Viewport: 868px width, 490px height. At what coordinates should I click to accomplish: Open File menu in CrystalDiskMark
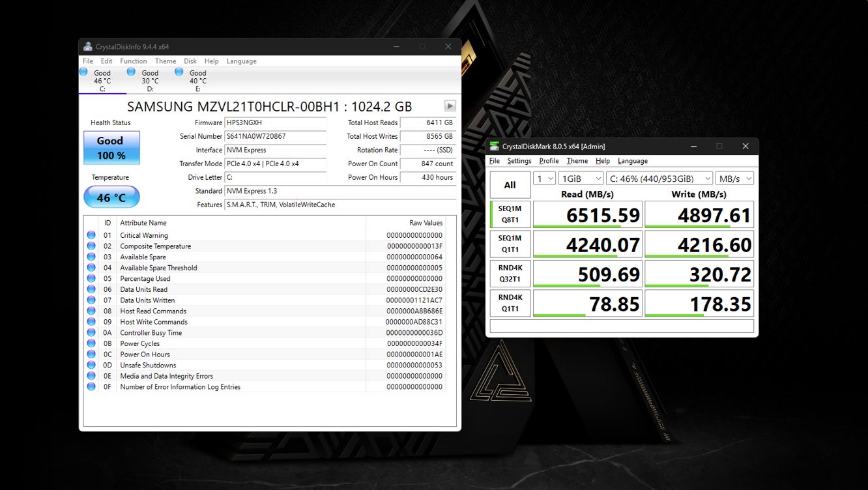(495, 161)
